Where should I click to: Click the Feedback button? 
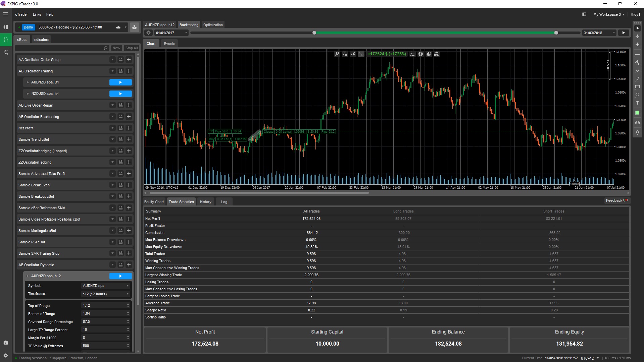[617, 201]
